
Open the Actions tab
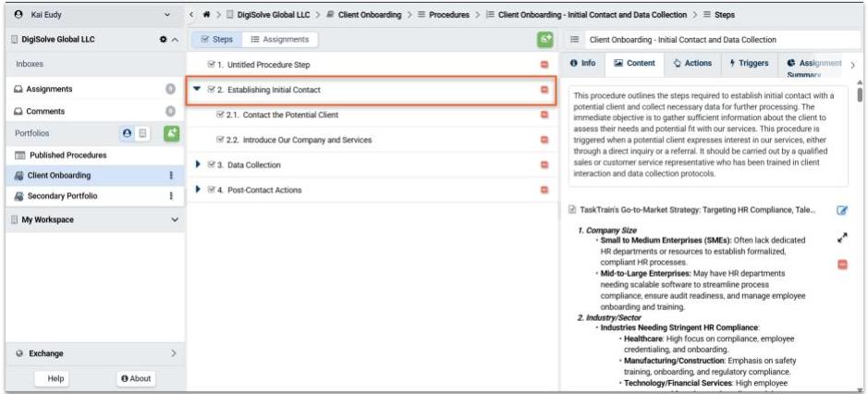tap(693, 64)
